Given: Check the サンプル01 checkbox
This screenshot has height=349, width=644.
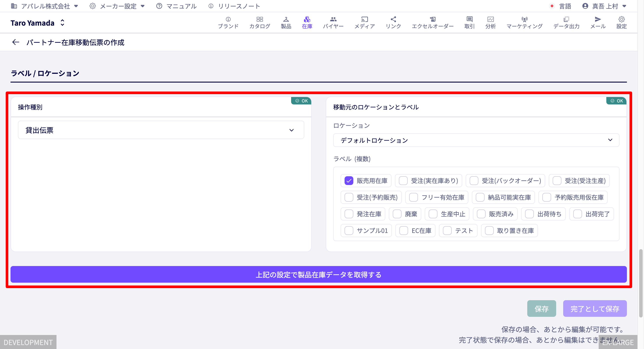Looking at the screenshot, I should [x=349, y=231].
